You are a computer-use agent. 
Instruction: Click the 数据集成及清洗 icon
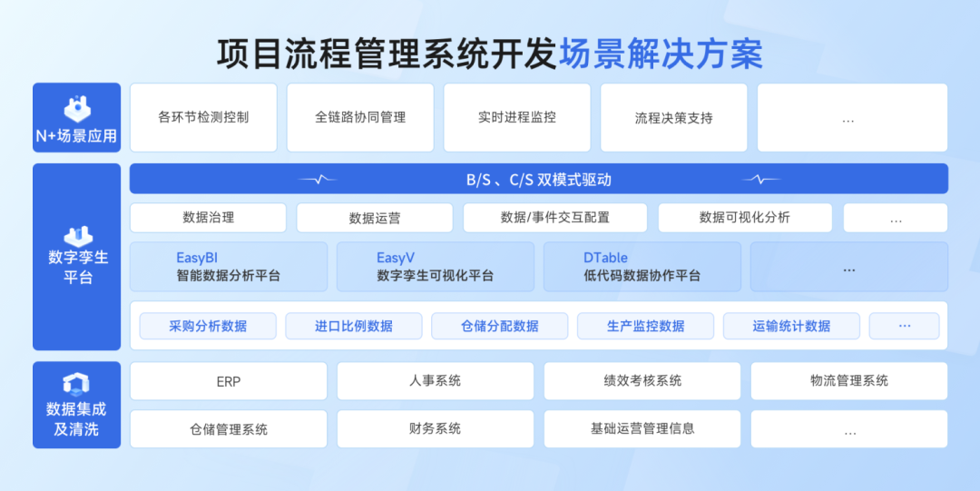[x=76, y=384]
